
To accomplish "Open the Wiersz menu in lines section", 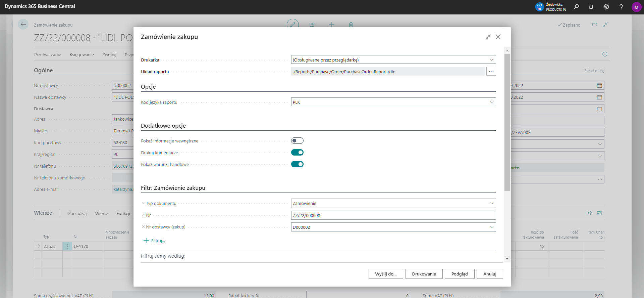I will point(102,213).
